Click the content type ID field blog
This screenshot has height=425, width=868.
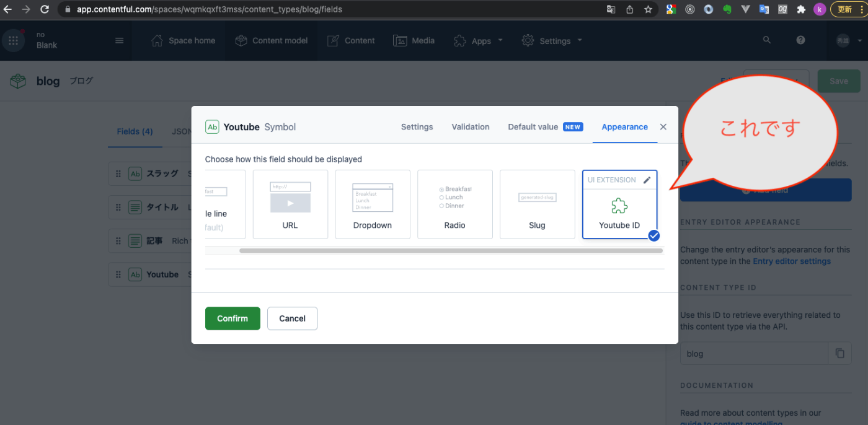point(755,354)
